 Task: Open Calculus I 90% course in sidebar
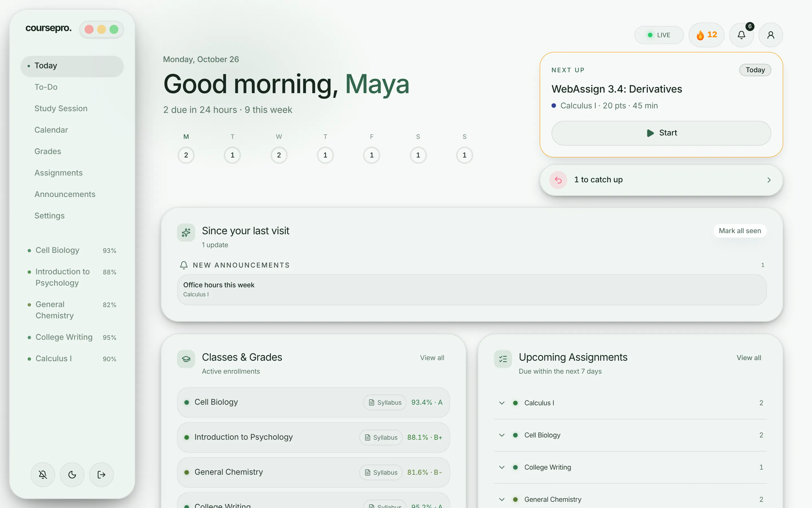pos(72,358)
